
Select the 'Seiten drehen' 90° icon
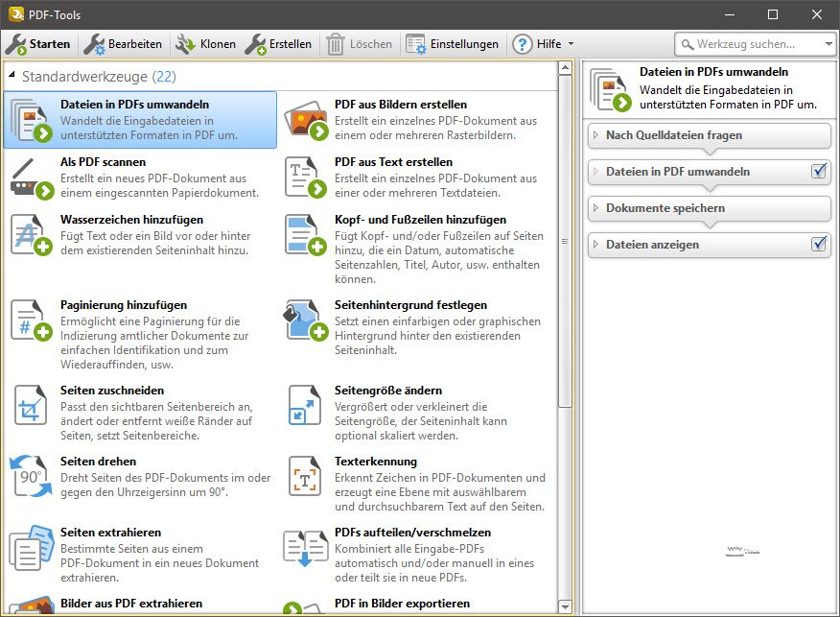[31, 476]
